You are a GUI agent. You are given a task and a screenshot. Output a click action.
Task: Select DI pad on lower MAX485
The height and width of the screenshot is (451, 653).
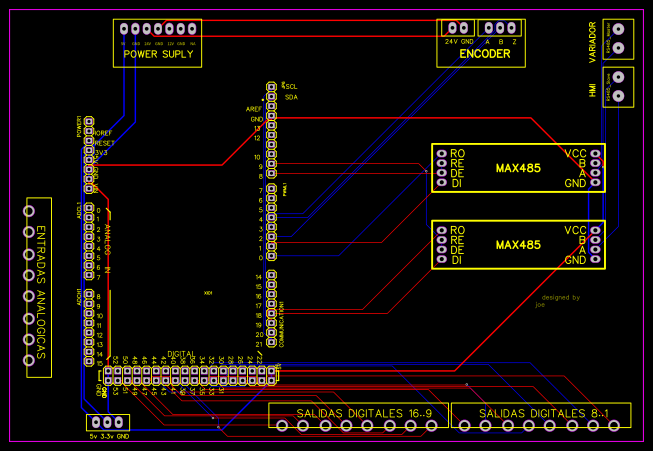point(441,259)
